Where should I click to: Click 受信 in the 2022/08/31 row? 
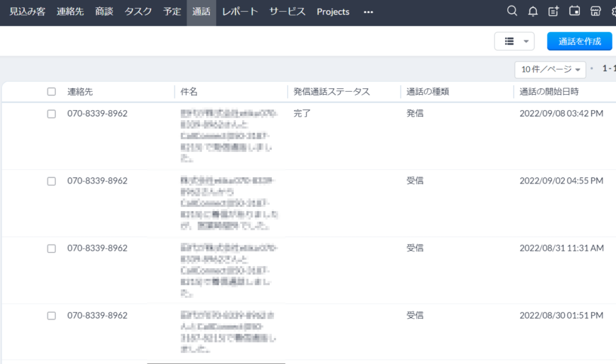point(415,248)
